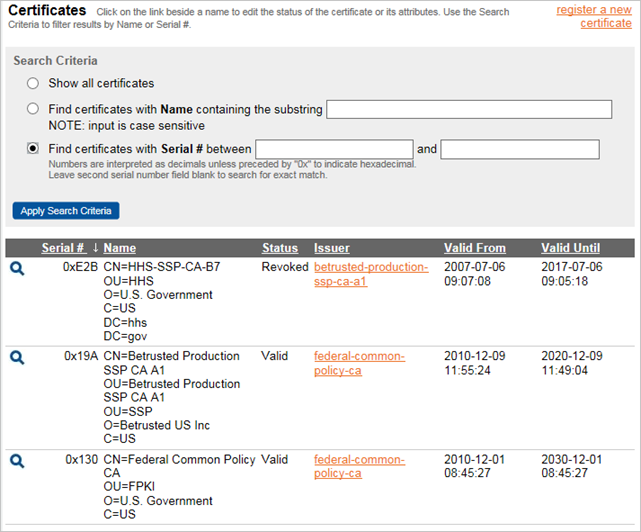Image resolution: width=641 pixels, height=532 pixels.
Task: Sort by the Status column header
Action: coord(280,248)
